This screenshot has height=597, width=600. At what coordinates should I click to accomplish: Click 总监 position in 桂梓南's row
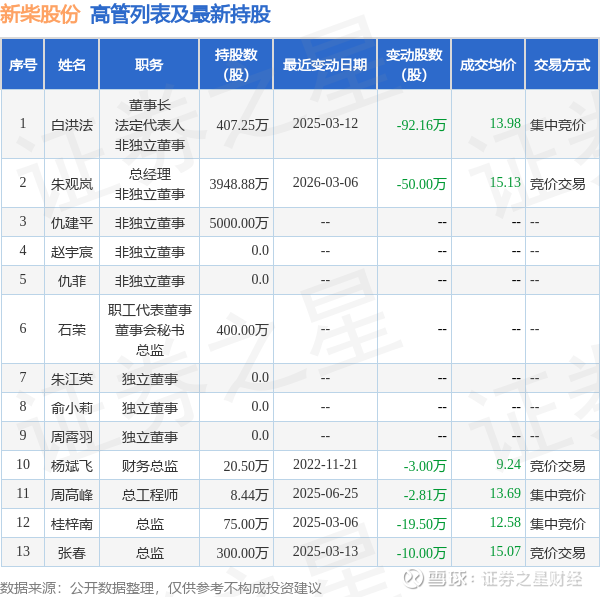[x=150, y=524]
